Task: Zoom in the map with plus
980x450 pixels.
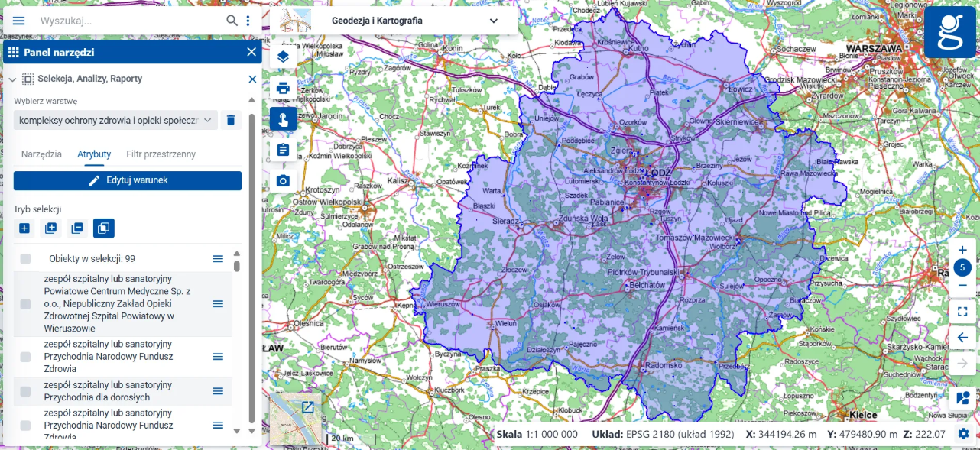Action: [962, 250]
